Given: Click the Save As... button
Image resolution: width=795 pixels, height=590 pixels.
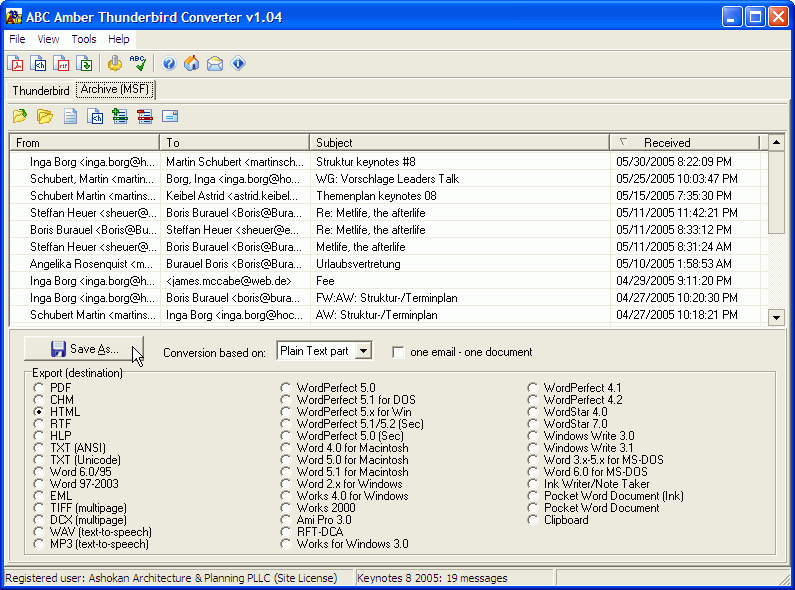Looking at the screenshot, I should click(84, 349).
